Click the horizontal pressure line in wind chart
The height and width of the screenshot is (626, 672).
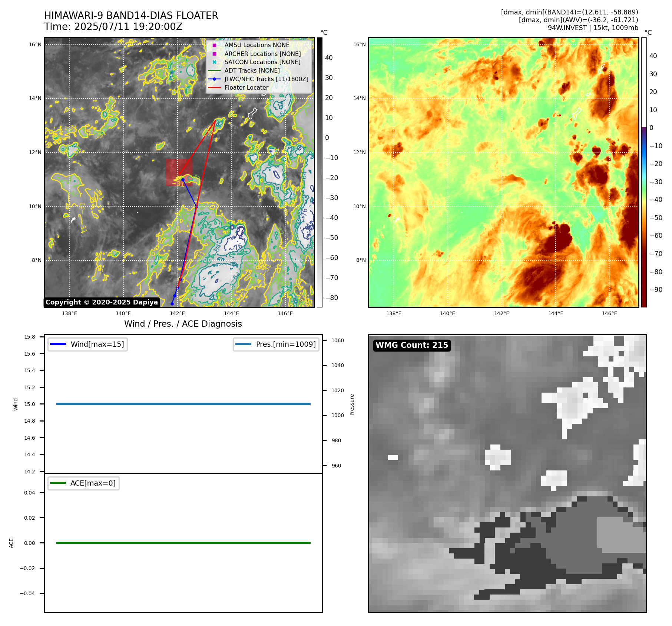[x=183, y=404]
